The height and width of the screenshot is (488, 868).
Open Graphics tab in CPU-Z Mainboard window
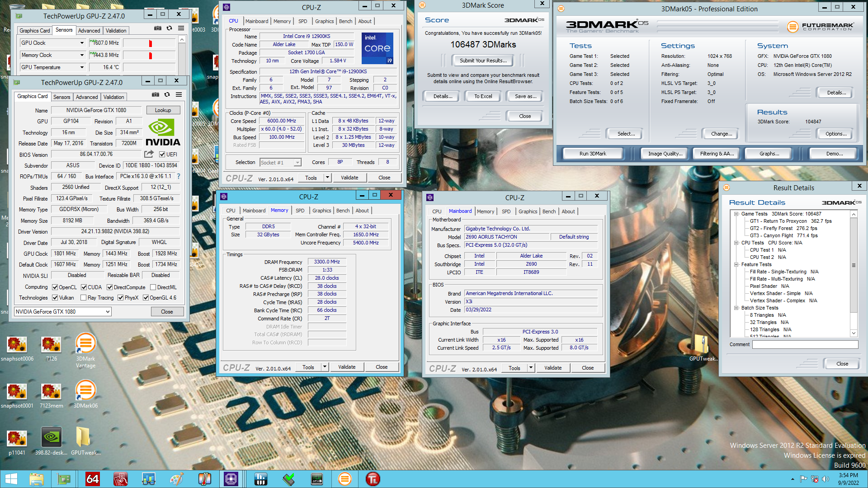click(528, 211)
